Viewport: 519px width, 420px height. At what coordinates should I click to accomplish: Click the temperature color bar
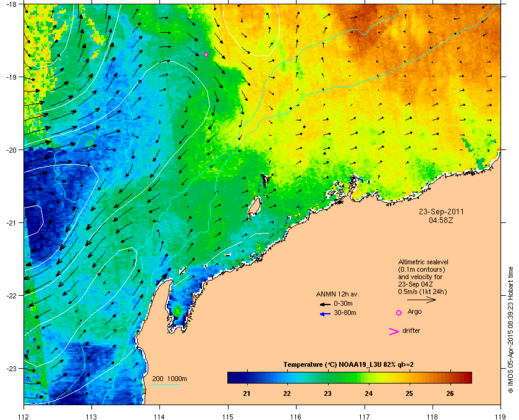coord(349,377)
